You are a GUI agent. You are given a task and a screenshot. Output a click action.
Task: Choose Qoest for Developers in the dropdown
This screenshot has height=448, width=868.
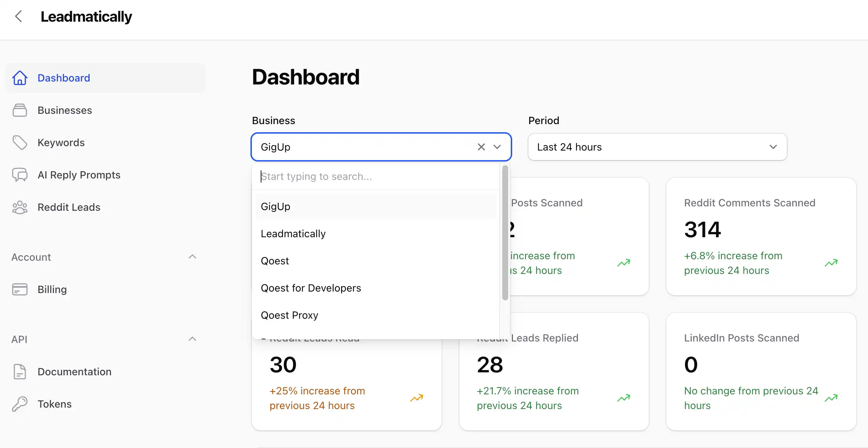coord(311,288)
